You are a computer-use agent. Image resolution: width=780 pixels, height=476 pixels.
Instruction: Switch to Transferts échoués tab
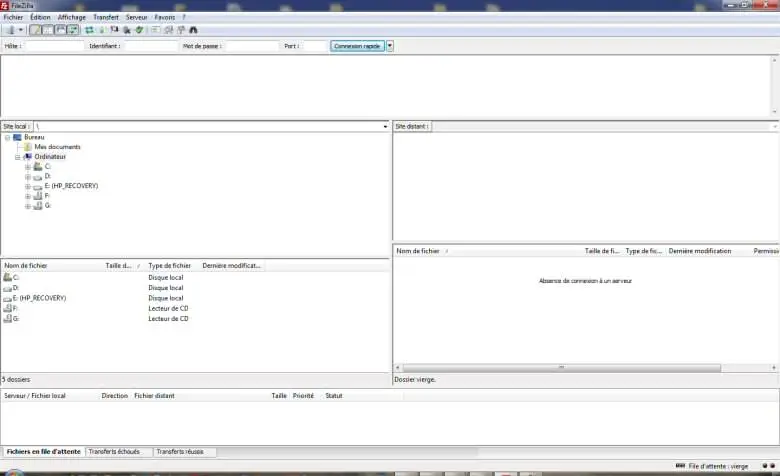(x=114, y=452)
